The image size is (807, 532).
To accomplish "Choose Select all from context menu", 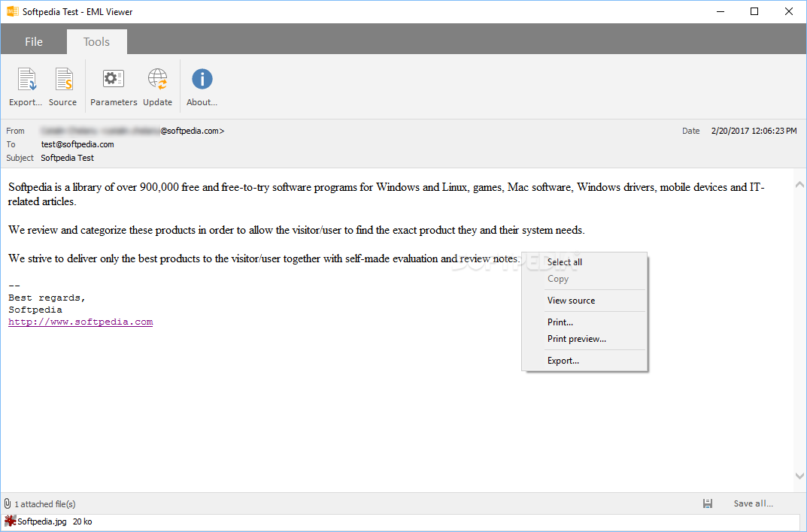I will (584, 262).
